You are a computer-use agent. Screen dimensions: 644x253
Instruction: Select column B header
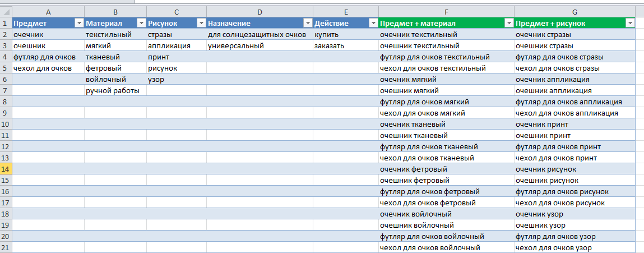pos(115,12)
